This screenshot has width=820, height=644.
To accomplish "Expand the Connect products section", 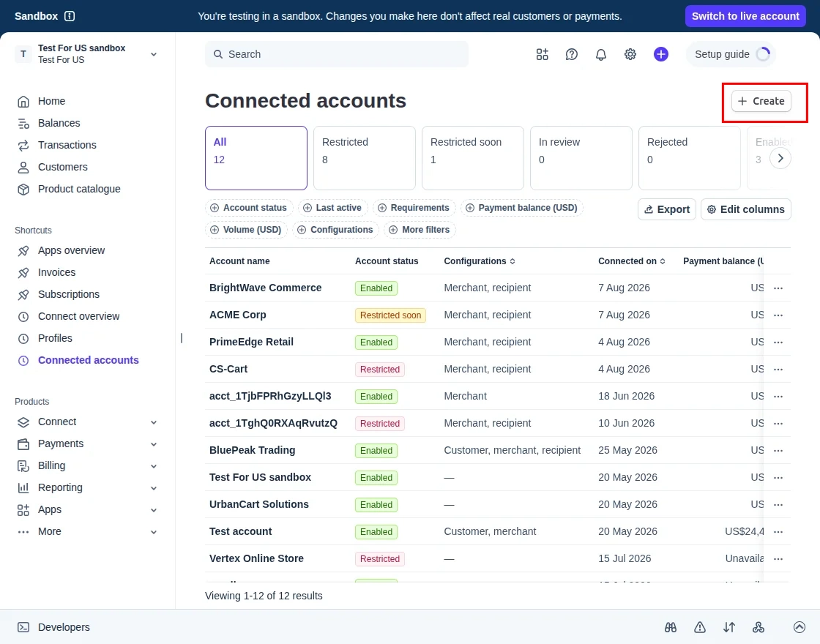I will click(87, 422).
